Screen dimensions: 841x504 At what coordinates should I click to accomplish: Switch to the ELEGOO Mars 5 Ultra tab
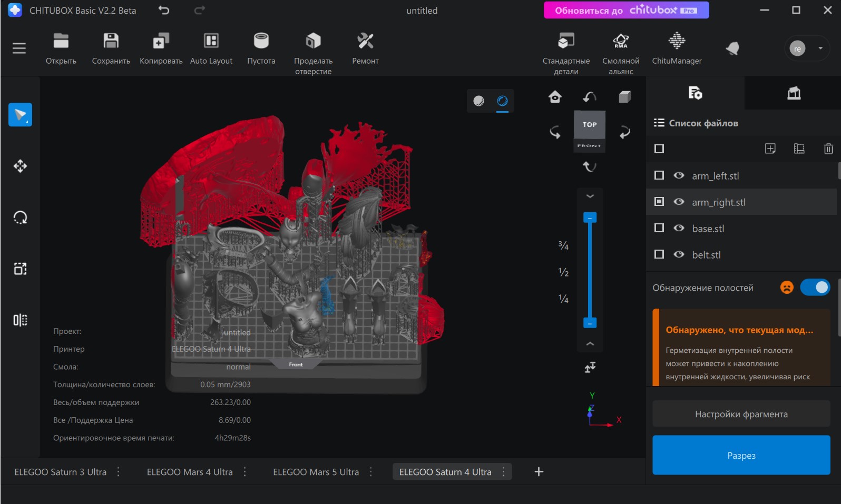[x=316, y=472]
